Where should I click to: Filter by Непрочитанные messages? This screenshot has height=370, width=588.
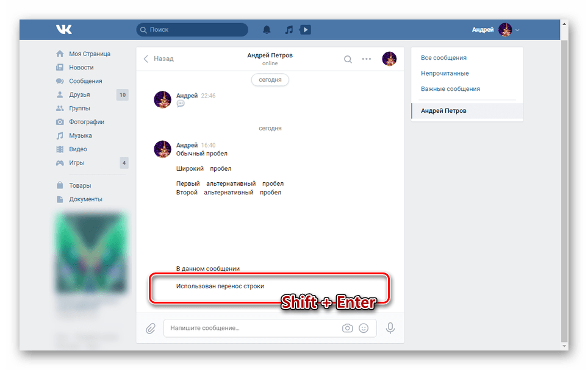444,73
